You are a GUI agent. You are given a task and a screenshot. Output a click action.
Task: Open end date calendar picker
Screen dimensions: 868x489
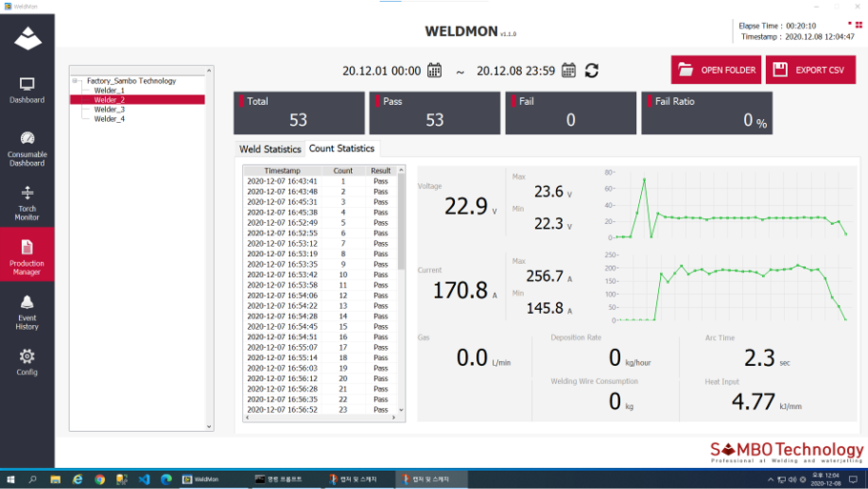pos(568,71)
